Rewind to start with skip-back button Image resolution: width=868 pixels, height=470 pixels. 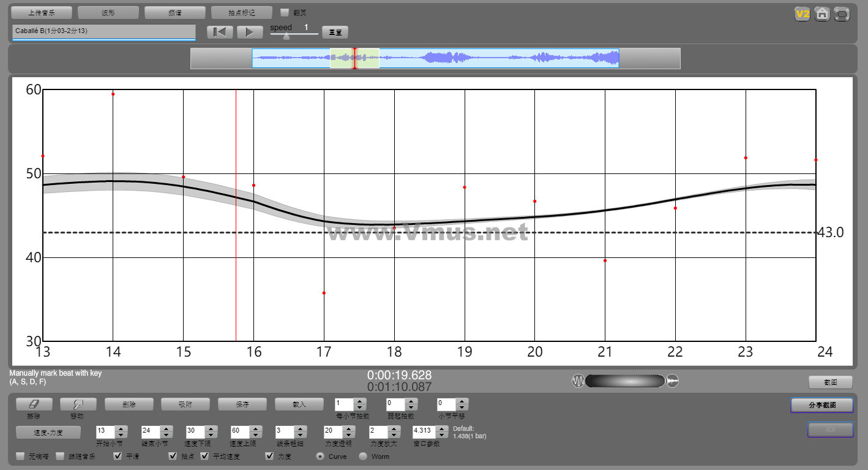(219, 32)
